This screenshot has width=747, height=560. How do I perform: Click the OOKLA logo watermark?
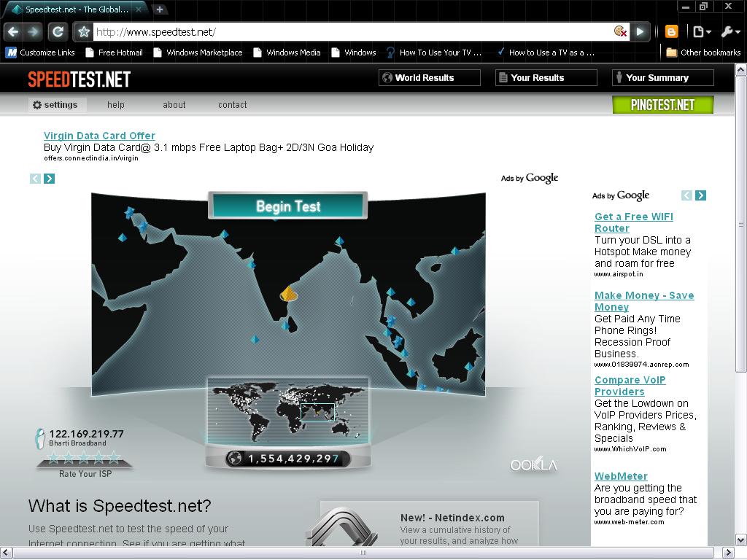point(533,464)
